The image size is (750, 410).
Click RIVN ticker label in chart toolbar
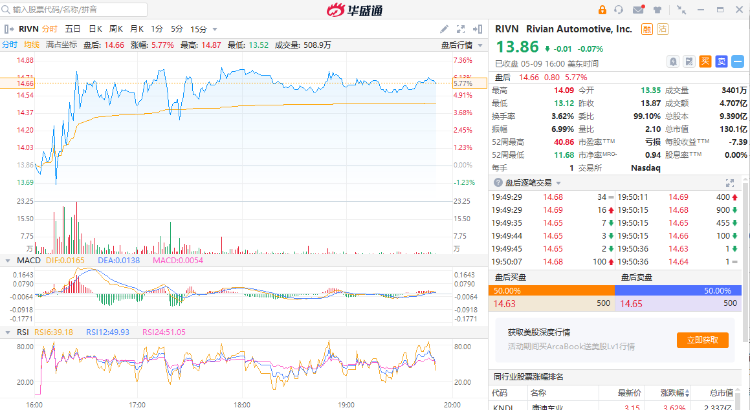click(x=28, y=29)
